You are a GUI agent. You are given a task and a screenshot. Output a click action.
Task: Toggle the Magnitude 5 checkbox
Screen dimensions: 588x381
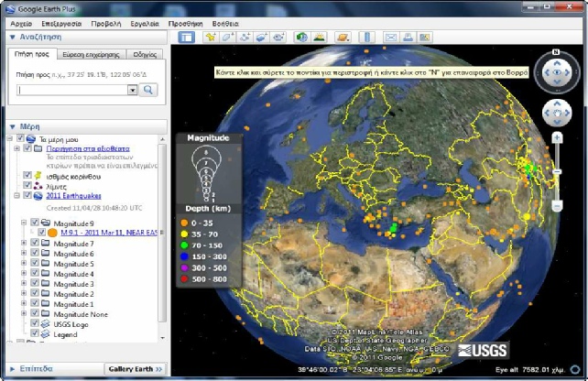pos(35,263)
